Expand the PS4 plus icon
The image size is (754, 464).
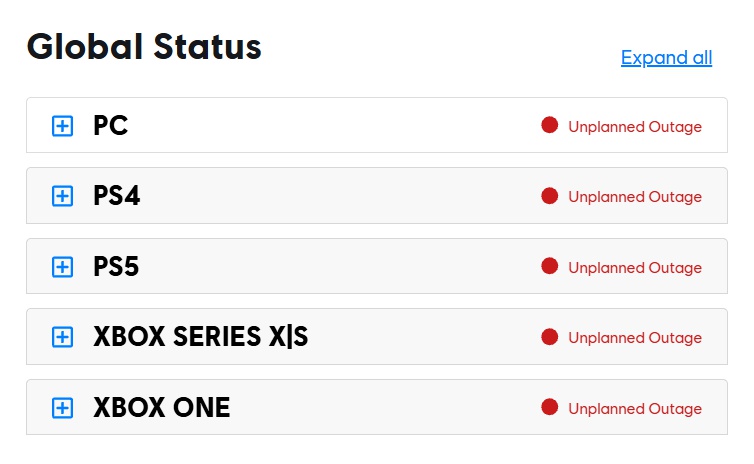(62, 196)
